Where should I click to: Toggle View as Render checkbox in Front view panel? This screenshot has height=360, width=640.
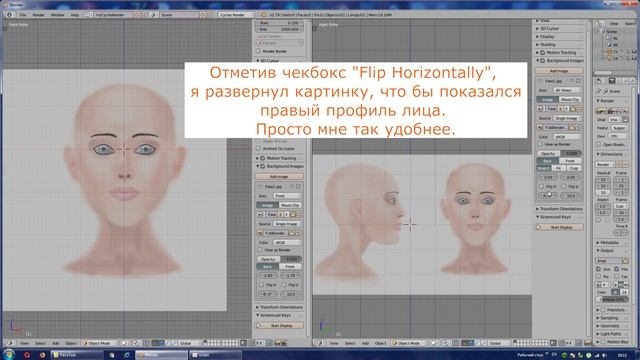[x=260, y=249]
